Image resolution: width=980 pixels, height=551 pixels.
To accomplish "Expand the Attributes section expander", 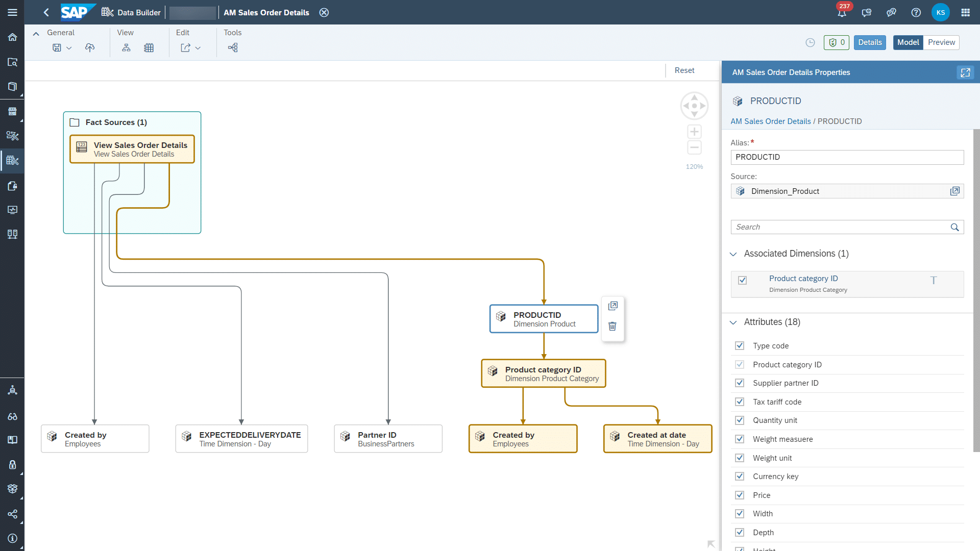I will pos(734,321).
